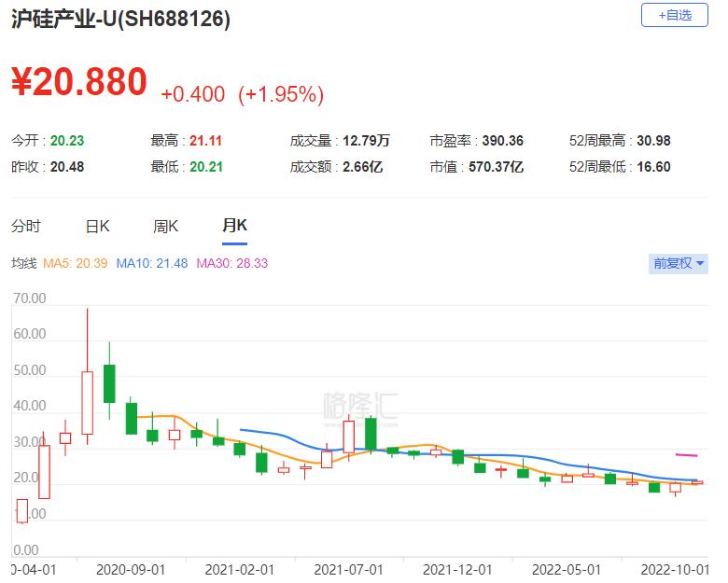The height and width of the screenshot is (583, 728).
Task: Click the large green candlestick peaking near 60
Action: [x=109, y=383]
